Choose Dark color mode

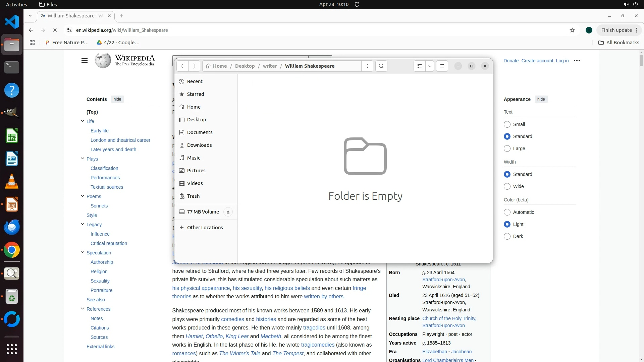507,236
